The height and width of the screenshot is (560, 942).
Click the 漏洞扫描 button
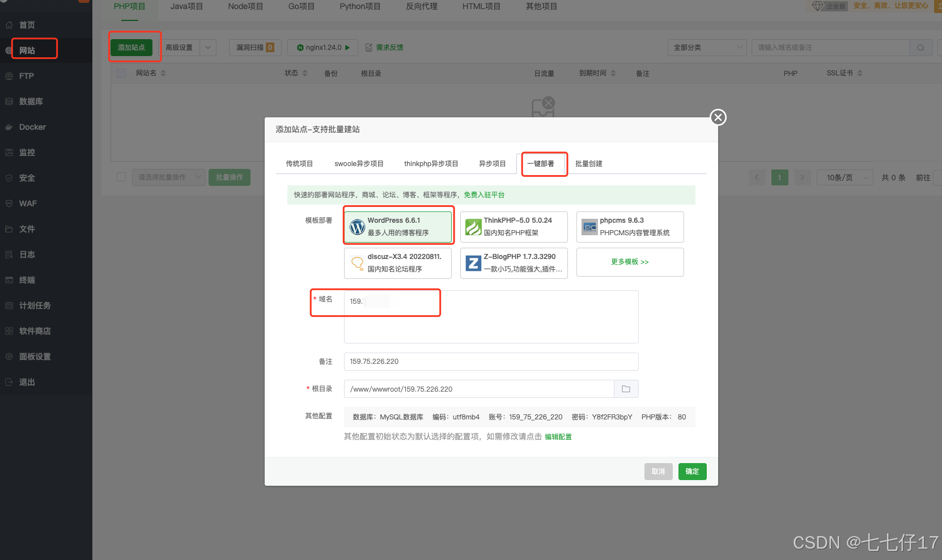(255, 48)
